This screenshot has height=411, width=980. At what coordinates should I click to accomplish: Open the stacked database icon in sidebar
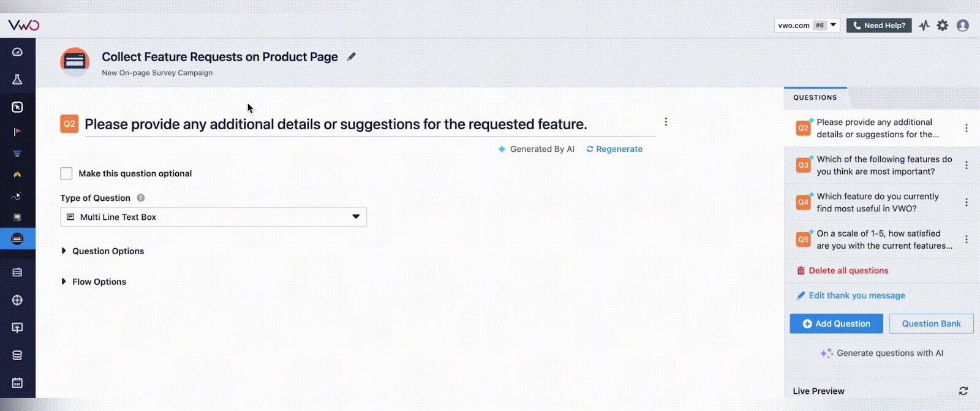click(x=17, y=355)
